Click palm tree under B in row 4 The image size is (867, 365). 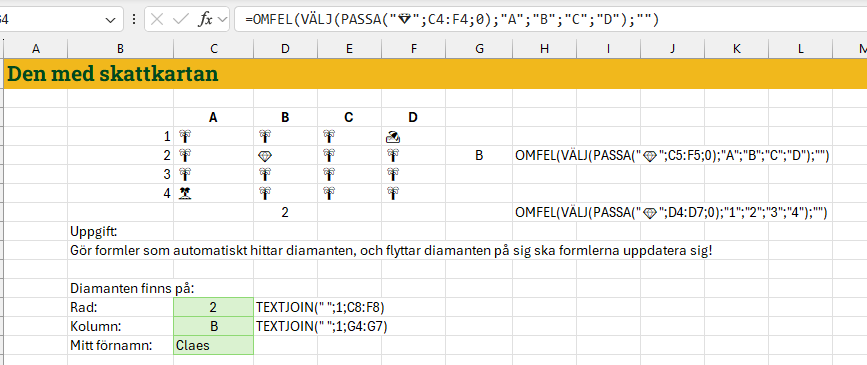pos(265,194)
